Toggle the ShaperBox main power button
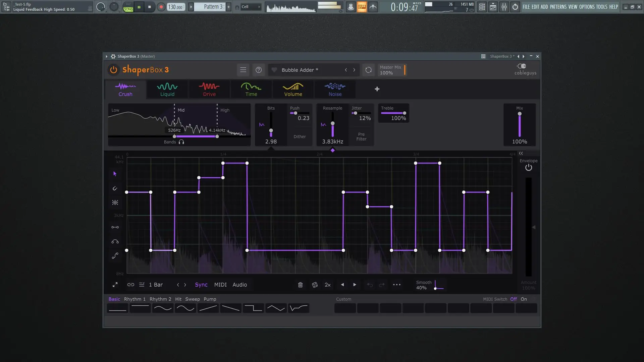 click(x=113, y=70)
